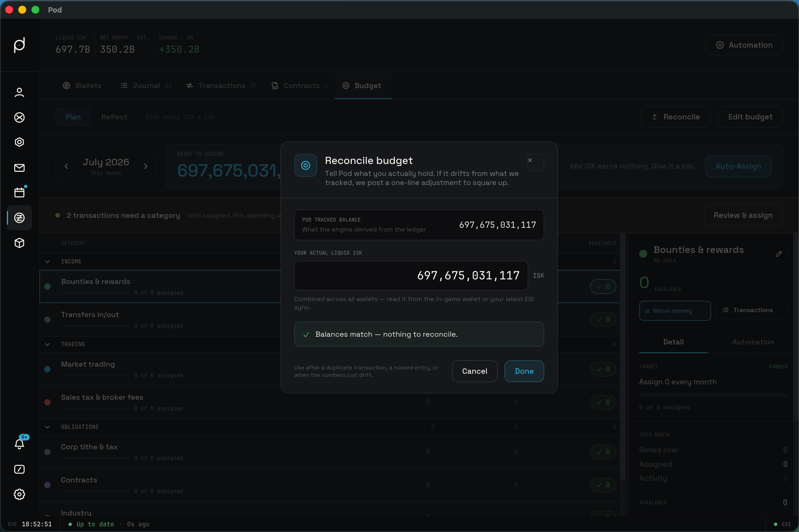Select the Corp tithe & tax category row
Image resolution: width=799 pixels, height=532 pixels.
330,452
